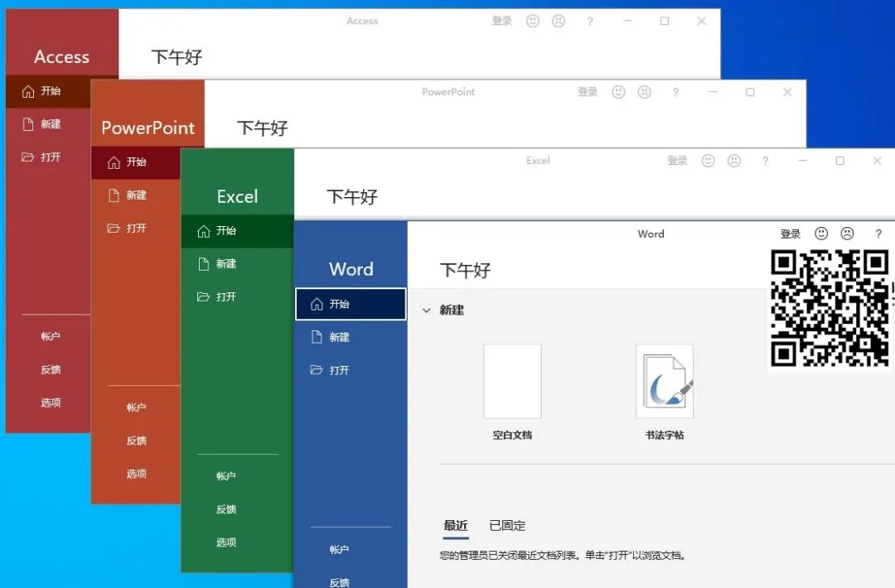Maximize the Excel window
Image resolution: width=895 pixels, height=588 pixels.
pyautogui.click(x=840, y=161)
